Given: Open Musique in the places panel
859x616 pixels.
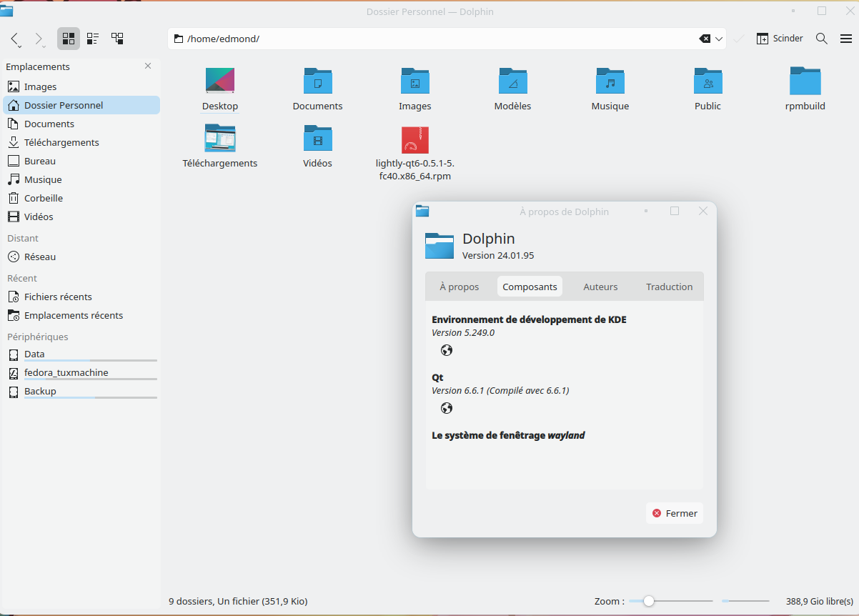Looking at the screenshot, I should click(x=81, y=179).
